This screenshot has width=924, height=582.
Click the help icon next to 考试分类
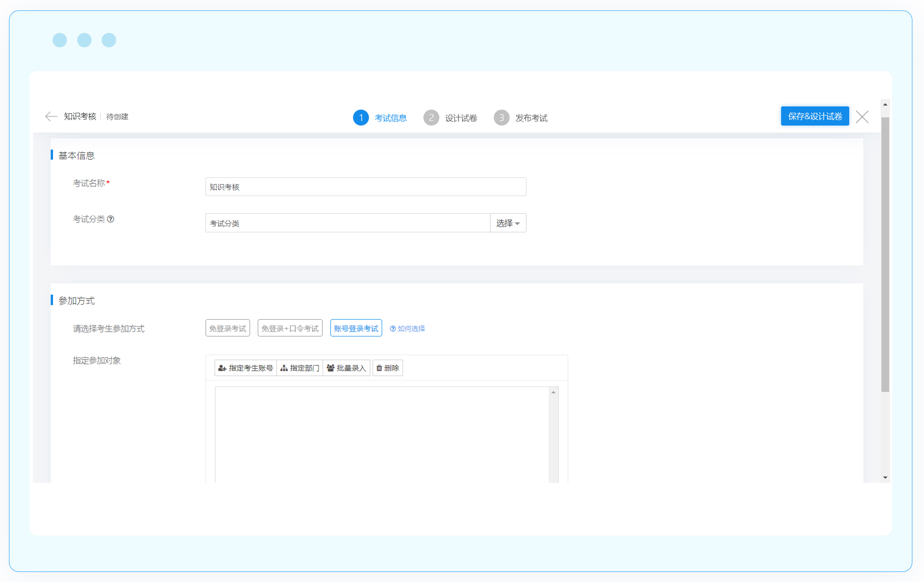click(111, 219)
